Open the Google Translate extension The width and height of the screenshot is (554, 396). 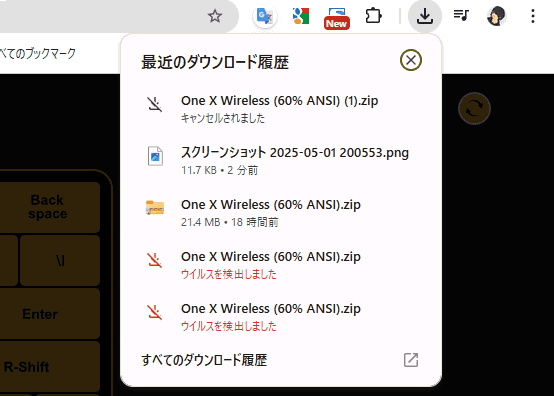pyautogui.click(x=264, y=16)
